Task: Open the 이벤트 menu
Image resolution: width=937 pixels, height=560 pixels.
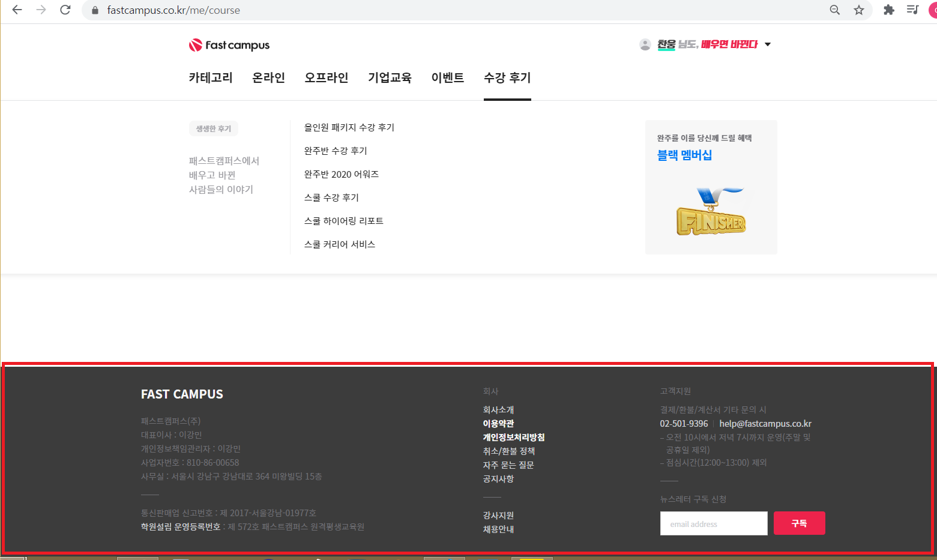Action: click(x=448, y=77)
